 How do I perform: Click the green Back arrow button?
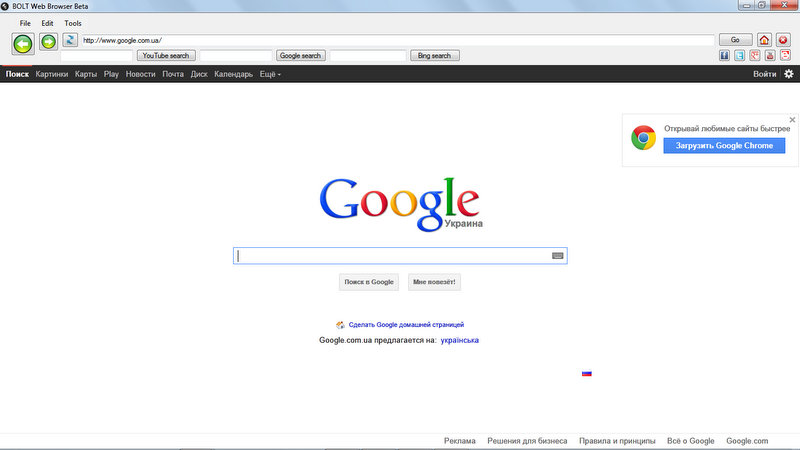pos(23,44)
